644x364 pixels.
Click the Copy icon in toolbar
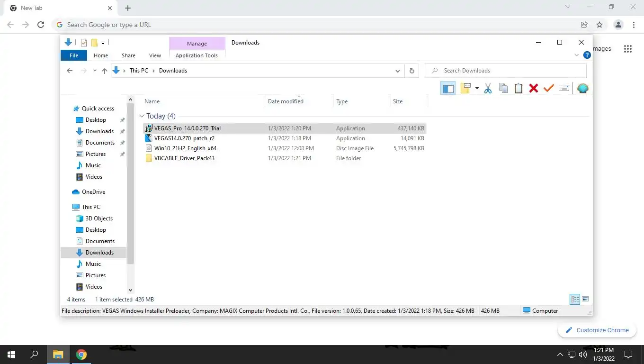point(503,88)
